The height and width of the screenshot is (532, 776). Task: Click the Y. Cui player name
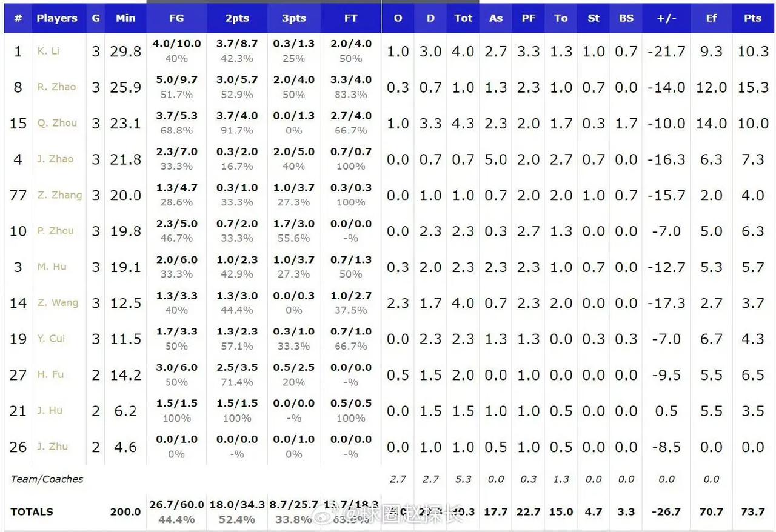tap(51, 339)
